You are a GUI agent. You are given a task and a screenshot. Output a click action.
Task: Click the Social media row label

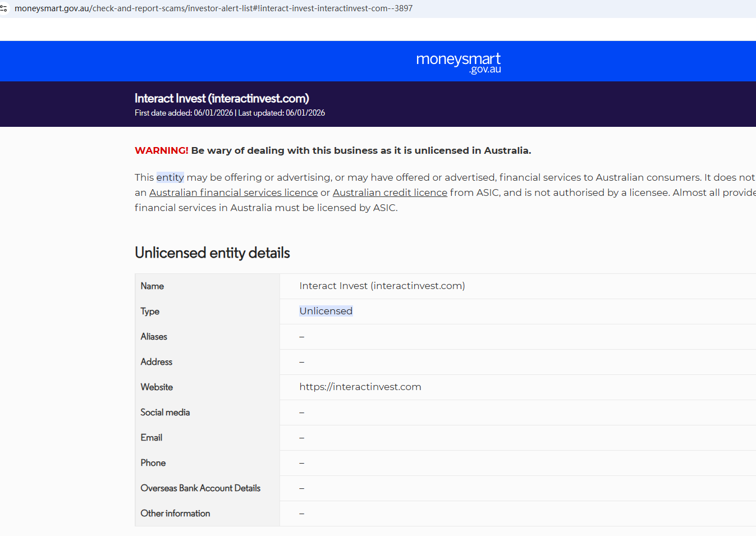tap(165, 413)
